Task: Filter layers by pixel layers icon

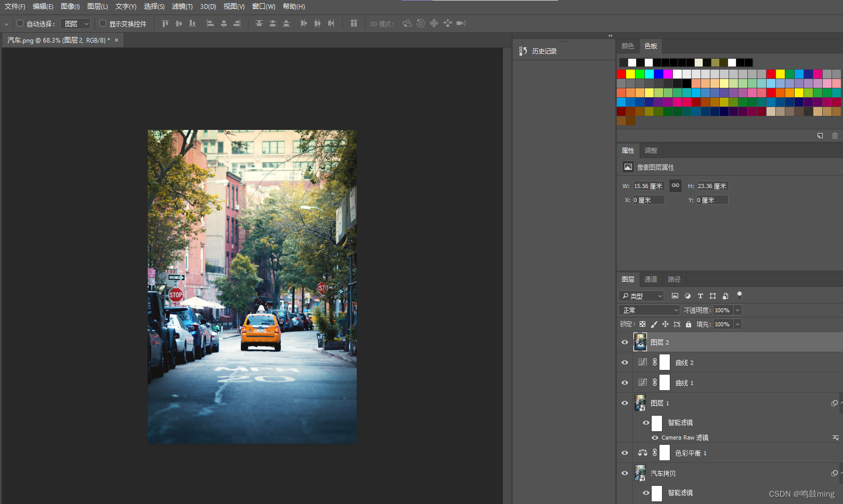Action: (x=675, y=296)
